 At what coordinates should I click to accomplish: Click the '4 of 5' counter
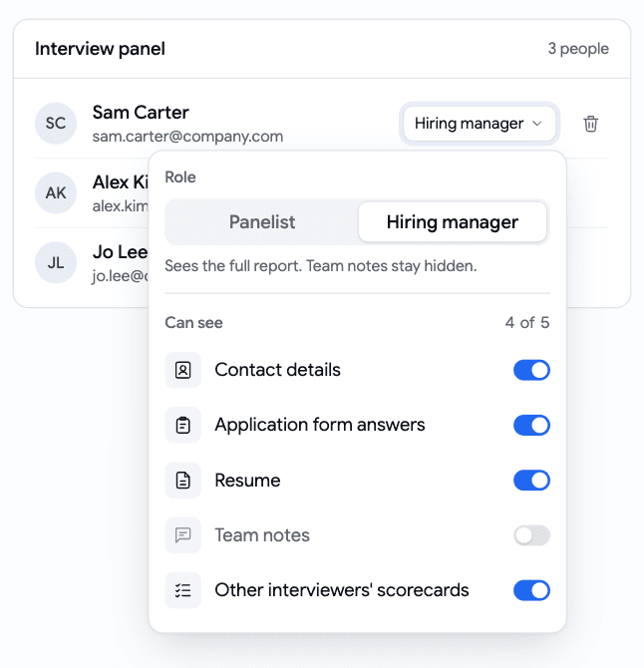(x=527, y=322)
